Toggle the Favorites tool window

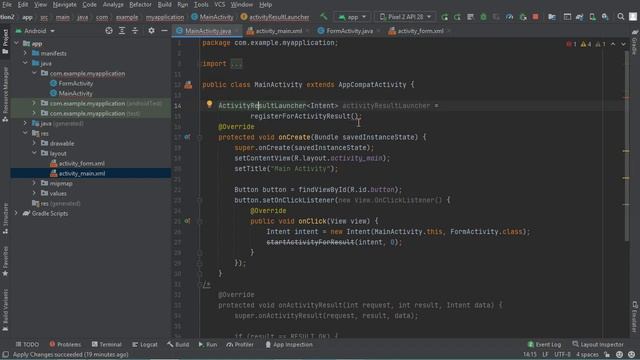pyautogui.click(x=5, y=261)
